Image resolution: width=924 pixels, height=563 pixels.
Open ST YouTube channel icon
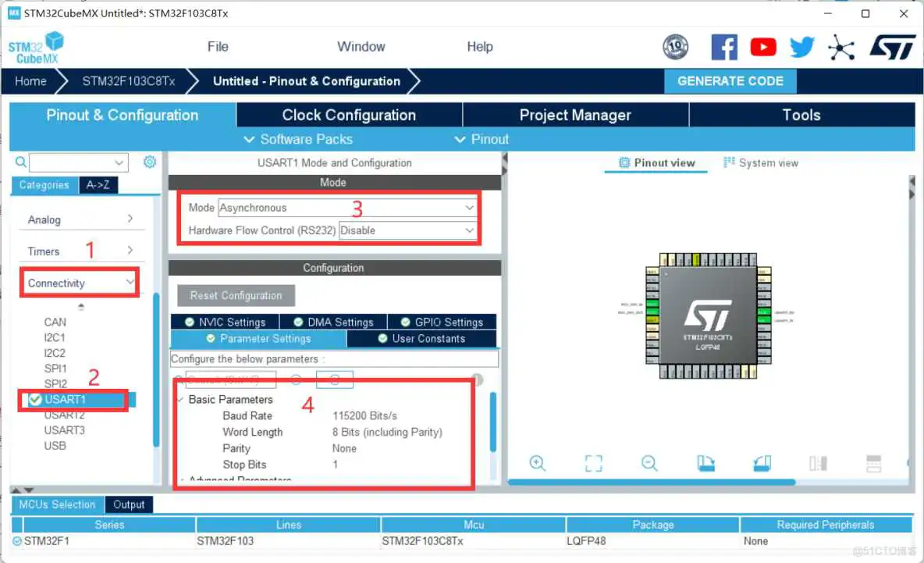763,48
